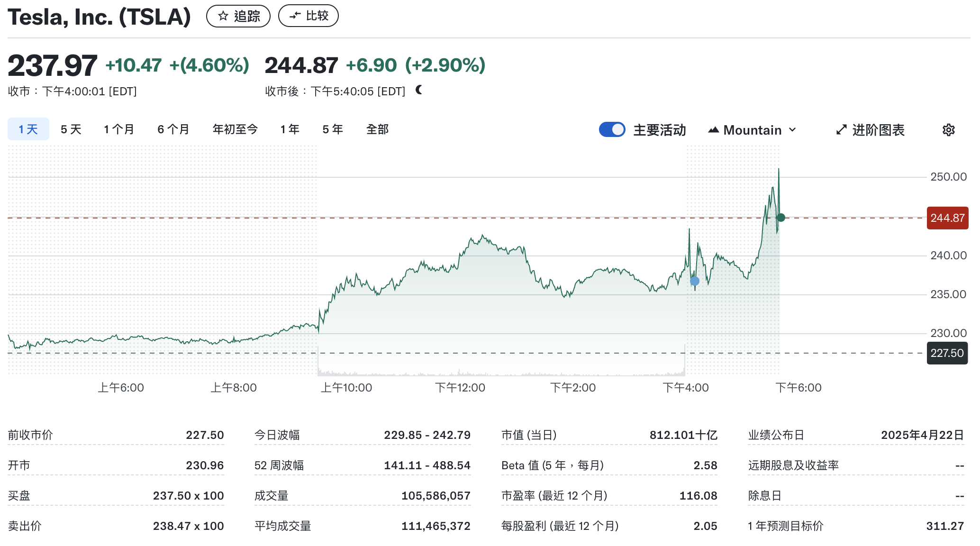Click the Beta 值 (5 年，每月) label

[553, 465]
